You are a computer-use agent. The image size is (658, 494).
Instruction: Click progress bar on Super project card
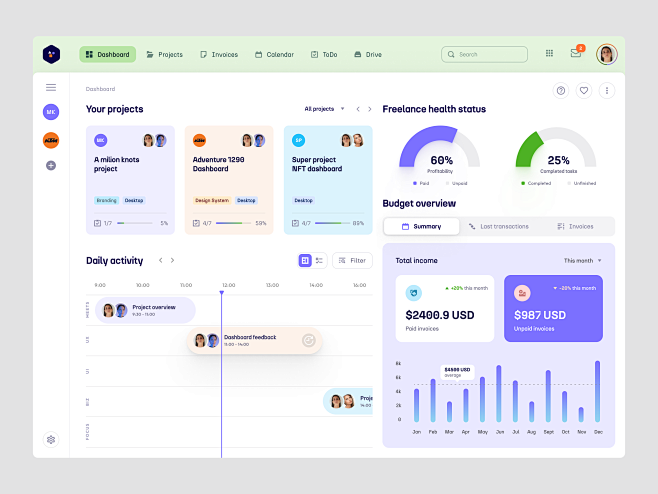tap(332, 223)
